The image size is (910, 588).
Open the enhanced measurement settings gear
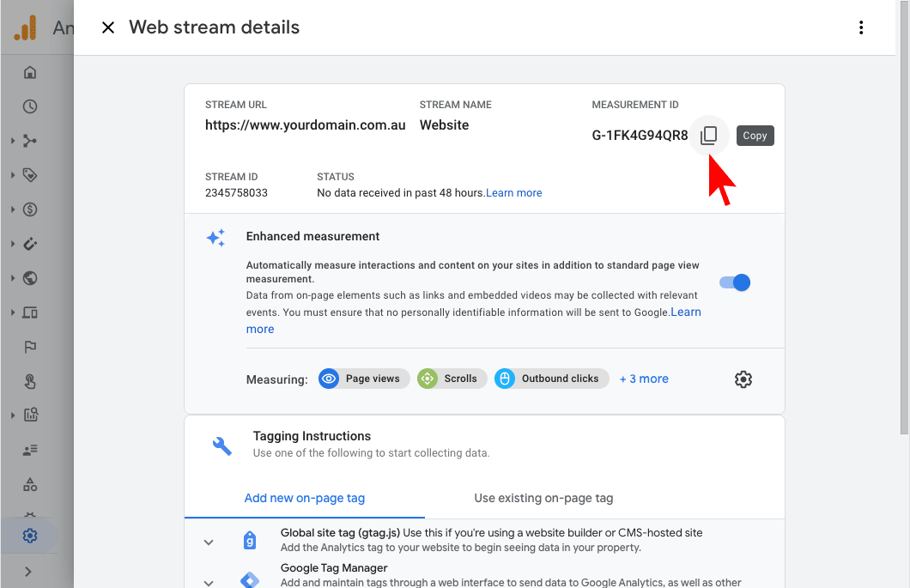[743, 379]
